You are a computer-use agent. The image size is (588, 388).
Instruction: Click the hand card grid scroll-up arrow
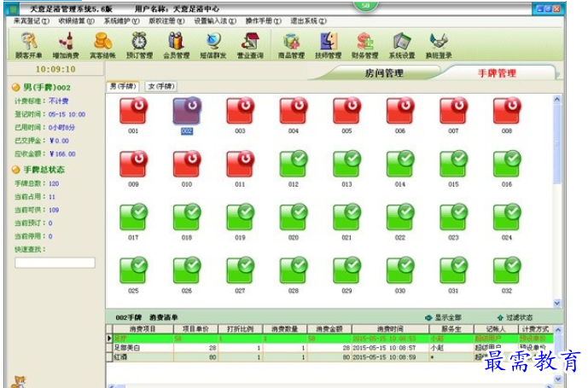[557, 100]
